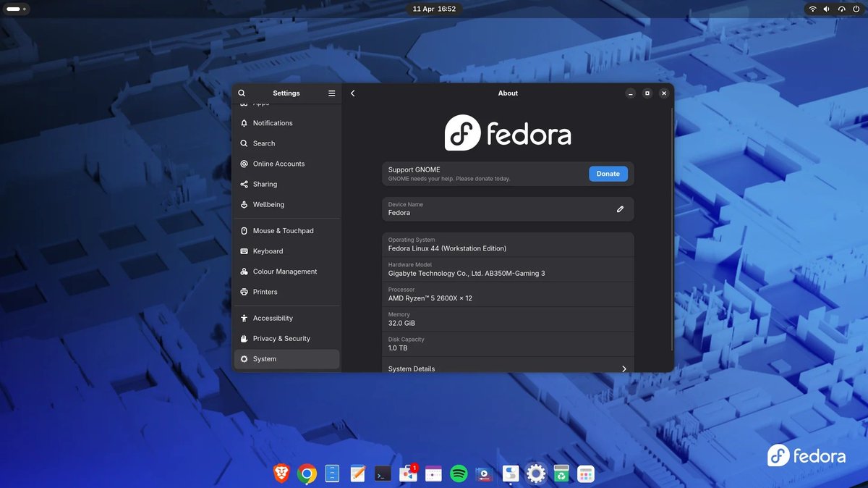Open Online Accounts settings panel
This screenshot has width=868, height=488.
[286, 164]
